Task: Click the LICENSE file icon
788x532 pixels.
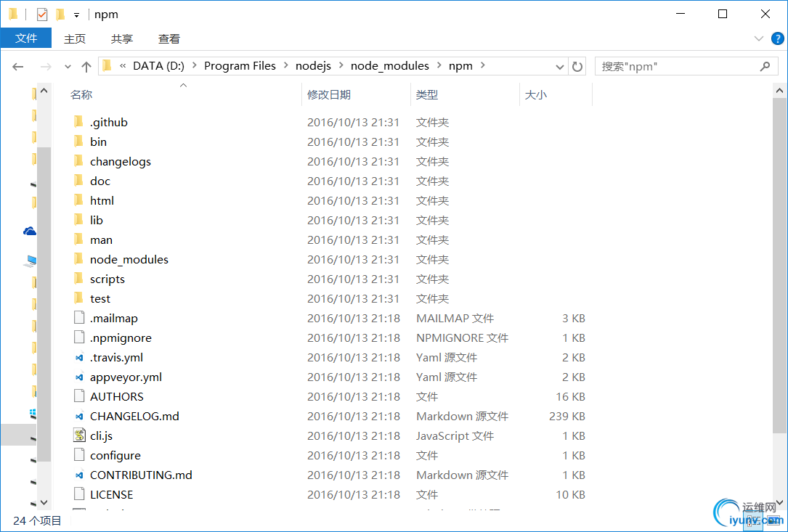Action: (x=79, y=494)
